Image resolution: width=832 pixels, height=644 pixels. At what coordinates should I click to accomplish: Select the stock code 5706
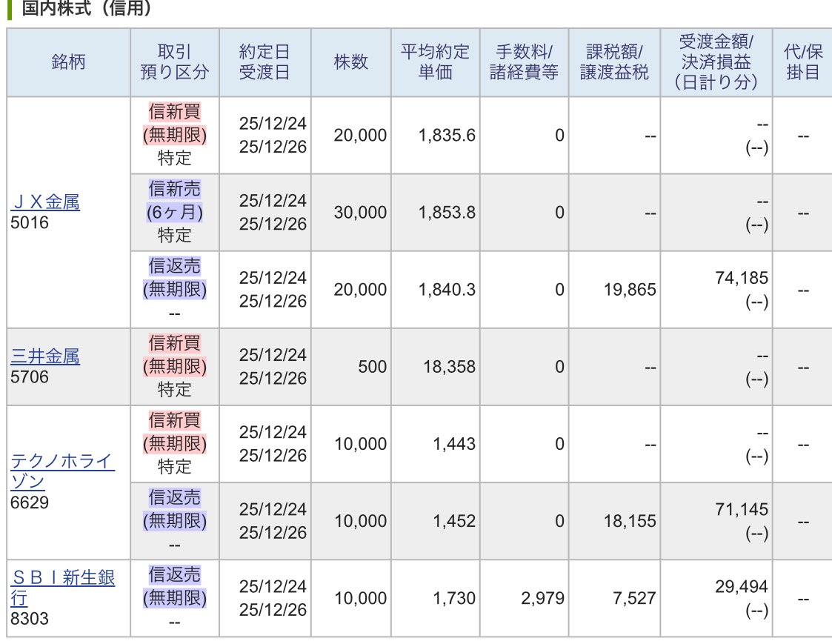click(29, 377)
